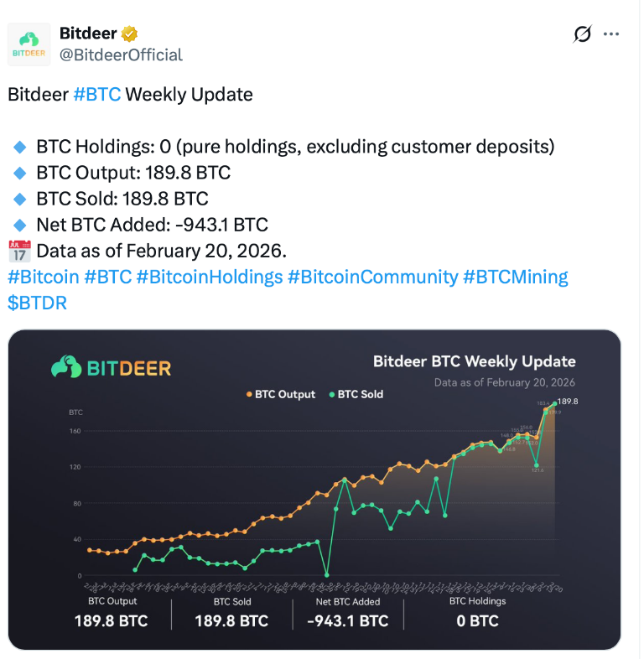Open the weekly update chart image
Image resolution: width=644 pixels, height=659 pixels.
(314, 490)
